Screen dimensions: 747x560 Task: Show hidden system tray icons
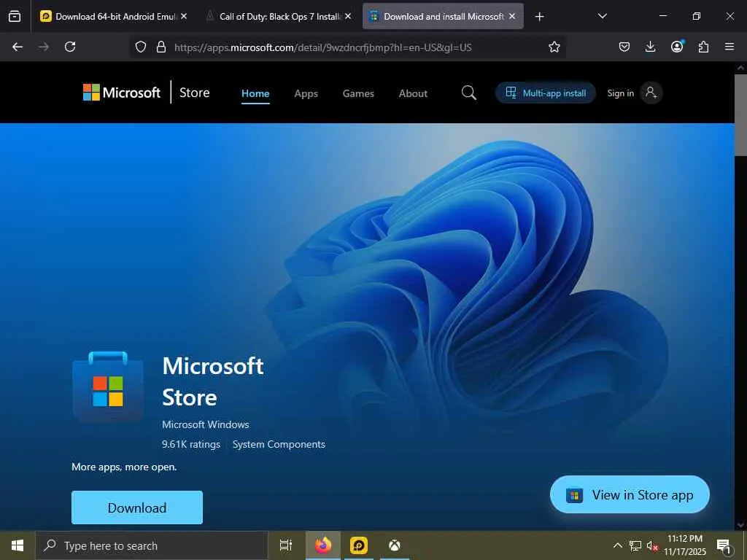617,545
